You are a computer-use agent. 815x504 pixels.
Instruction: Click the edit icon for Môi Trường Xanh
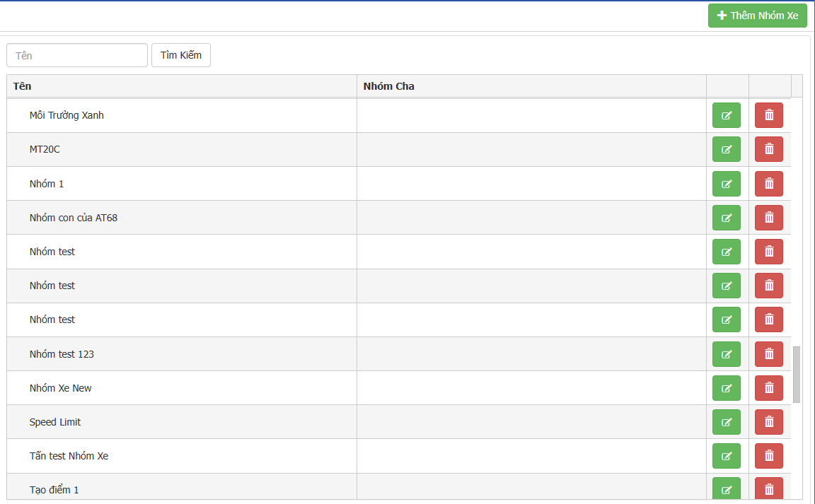726,115
